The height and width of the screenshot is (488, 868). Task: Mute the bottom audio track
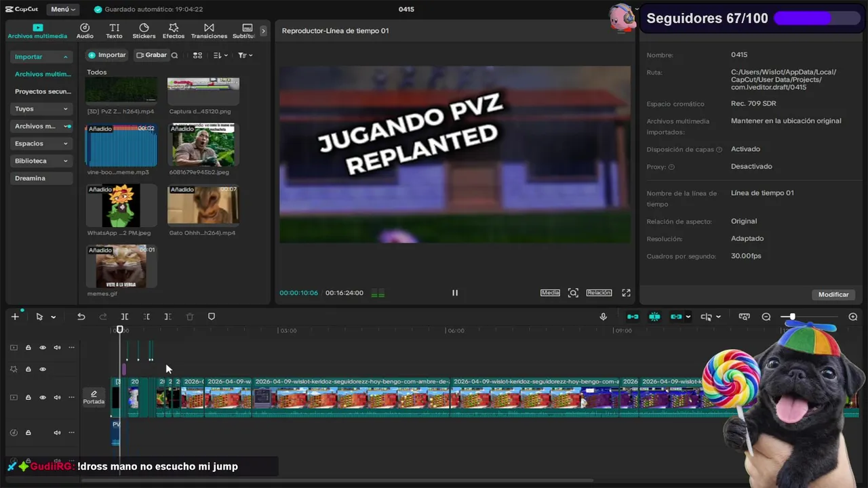coord(57,432)
